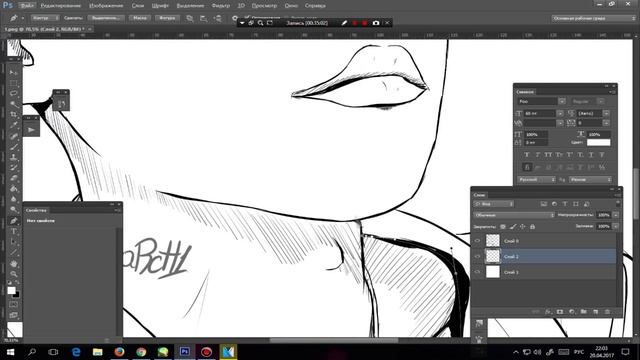Open text color swatch in Character panel
Screen dimensions: 640x360
[598, 142]
